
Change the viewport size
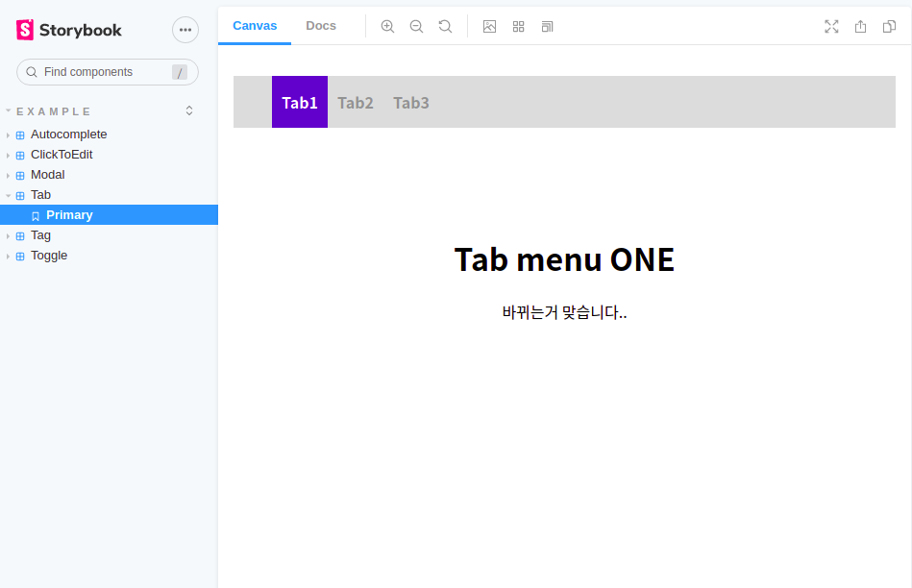click(548, 26)
